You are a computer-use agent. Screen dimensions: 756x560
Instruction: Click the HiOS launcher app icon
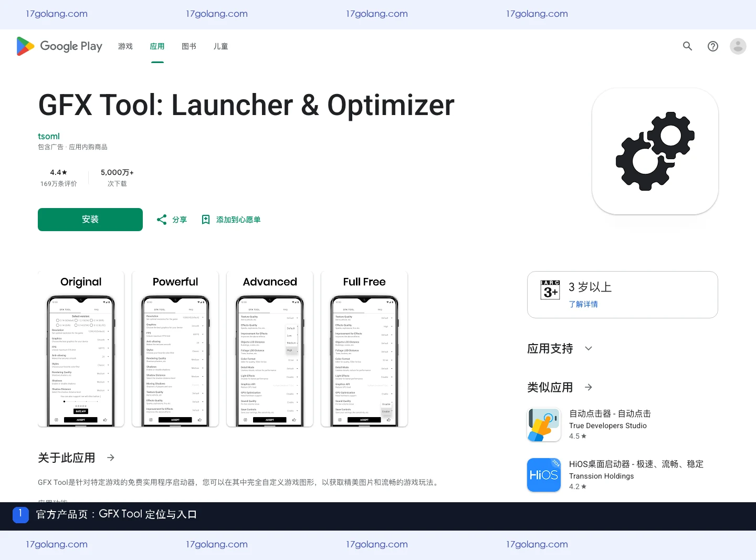pyautogui.click(x=544, y=475)
